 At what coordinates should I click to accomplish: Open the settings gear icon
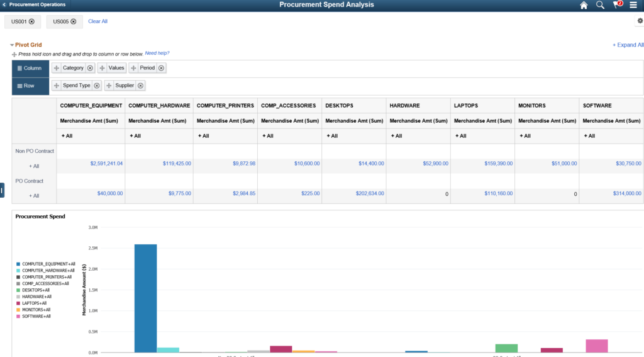(x=640, y=21)
